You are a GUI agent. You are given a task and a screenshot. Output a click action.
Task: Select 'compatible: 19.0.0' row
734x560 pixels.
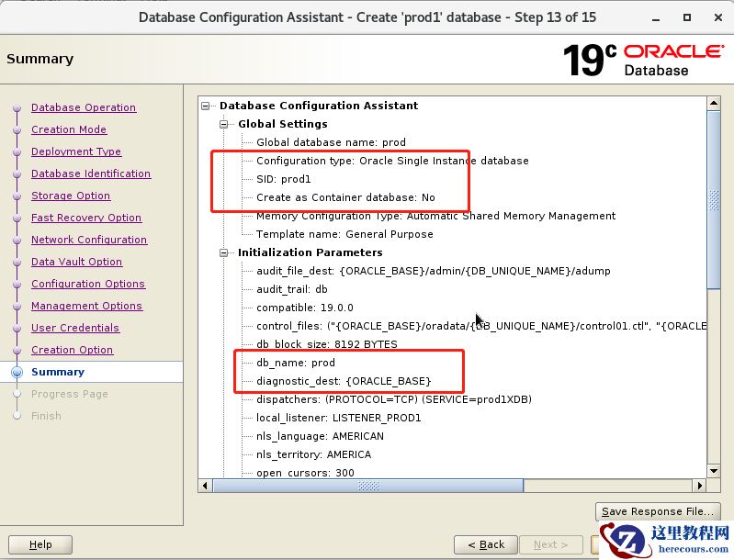click(305, 308)
